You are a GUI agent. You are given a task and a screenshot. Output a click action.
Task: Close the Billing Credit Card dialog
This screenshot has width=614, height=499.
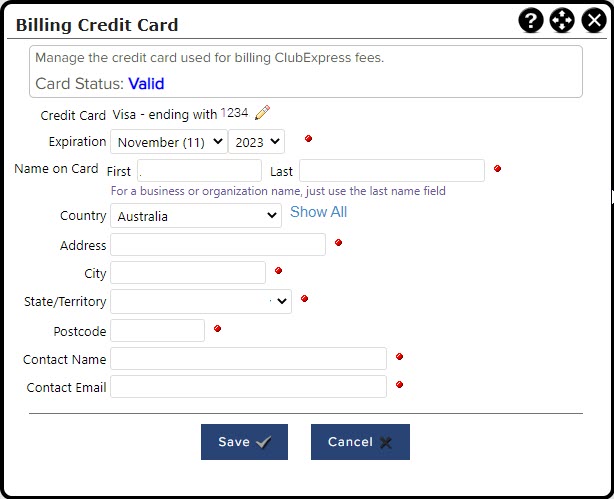[593, 21]
